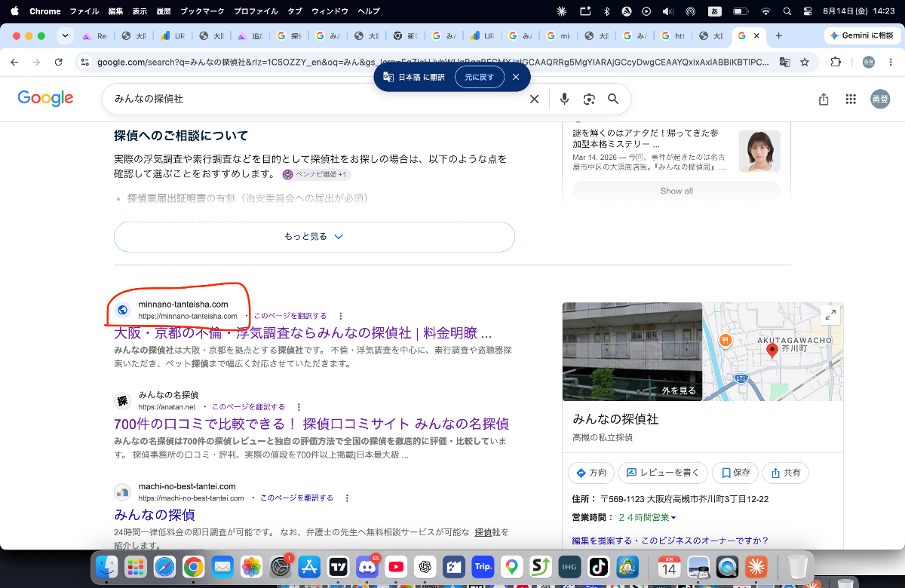Click レビューを書く button
Viewport: 905px width, 588px height.
663,473
